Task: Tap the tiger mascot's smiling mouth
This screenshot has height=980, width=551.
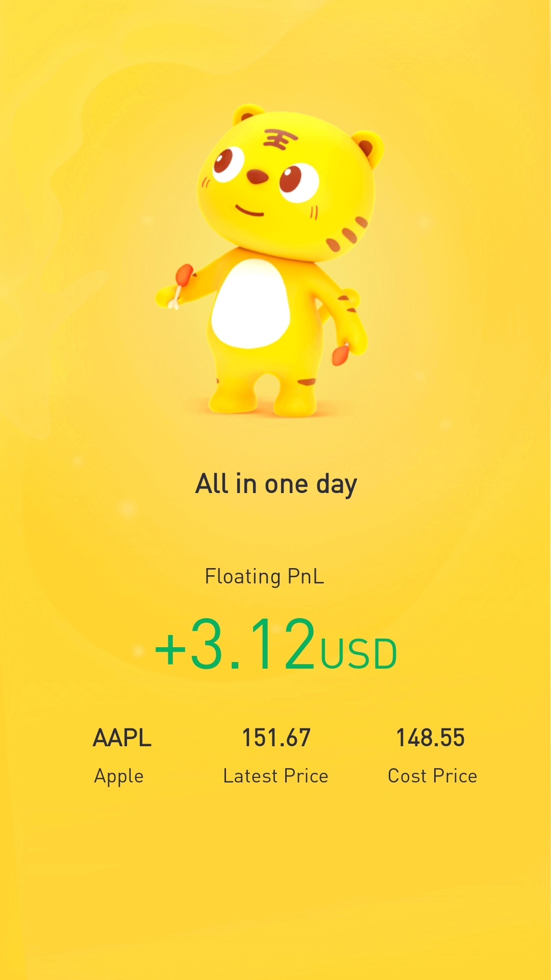Action: 248,210
